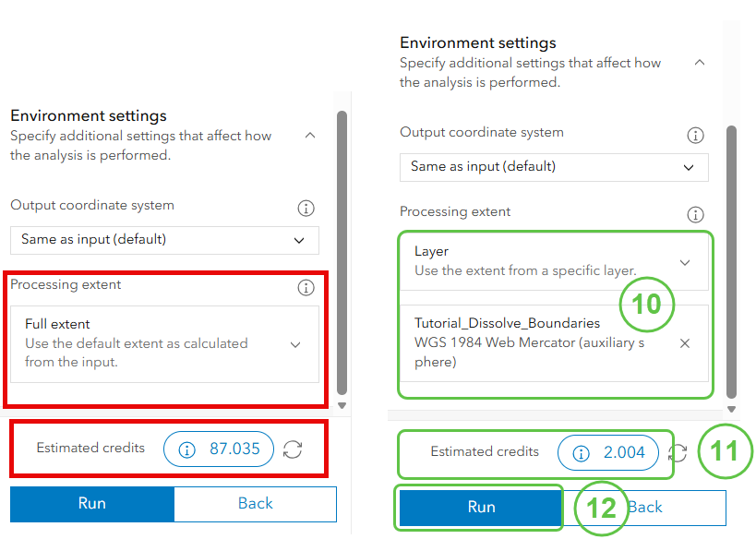Open the Layer extent dropdown

click(554, 262)
